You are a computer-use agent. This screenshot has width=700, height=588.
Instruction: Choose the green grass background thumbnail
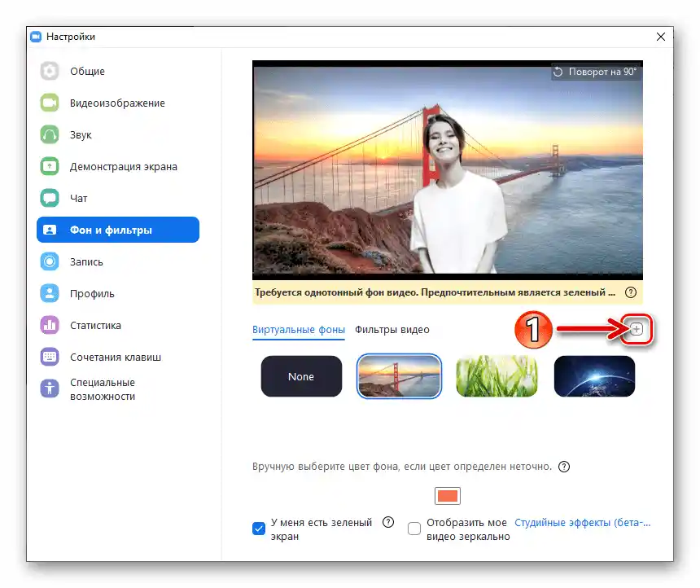(497, 376)
